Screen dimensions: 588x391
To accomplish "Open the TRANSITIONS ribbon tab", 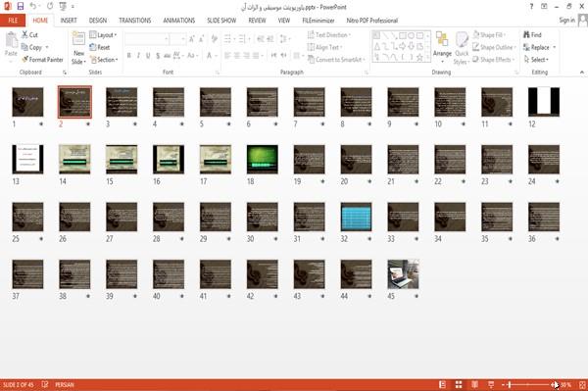I will (x=135, y=21).
